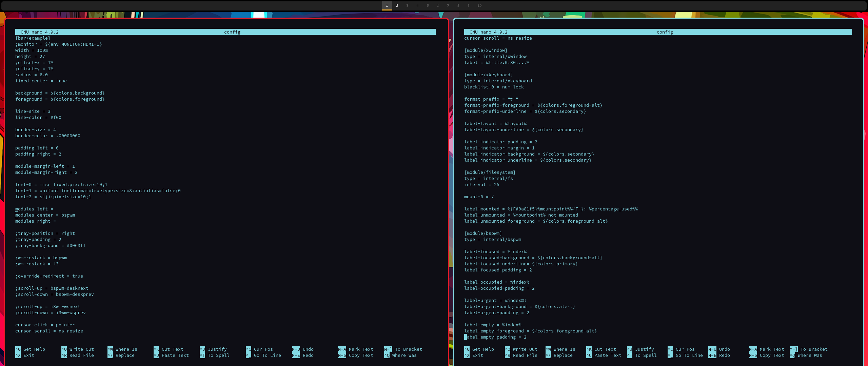
Task: Click Paste Text in the right nano editor
Action: point(608,355)
